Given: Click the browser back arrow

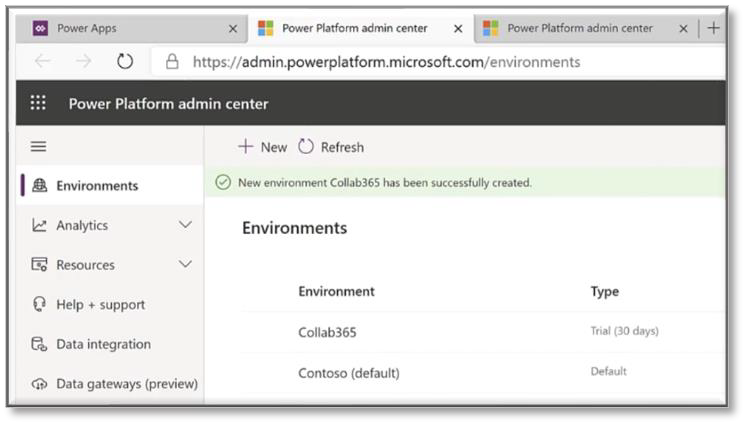Looking at the screenshot, I should coord(43,61).
